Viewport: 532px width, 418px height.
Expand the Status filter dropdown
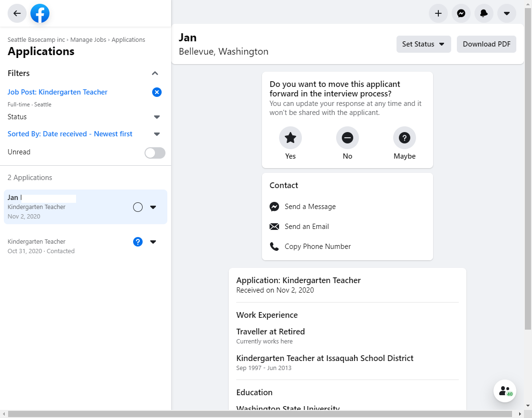[x=156, y=117]
